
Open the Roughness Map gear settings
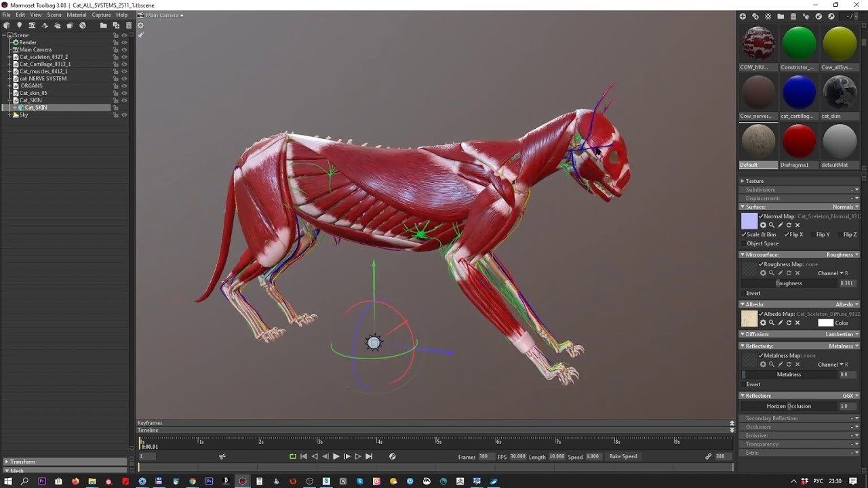[x=763, y=273]
